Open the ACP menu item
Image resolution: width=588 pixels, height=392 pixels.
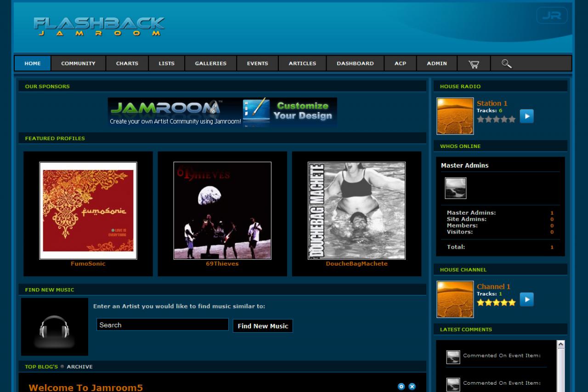click(x=401, y=63)
